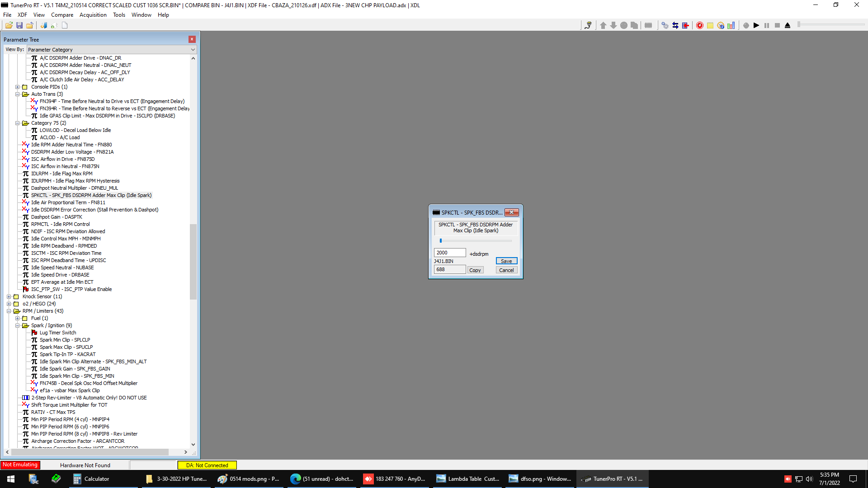Open the View By Parameter Category dropdown
The width and height of the screenshot is (868, 488).
[111, 50]
